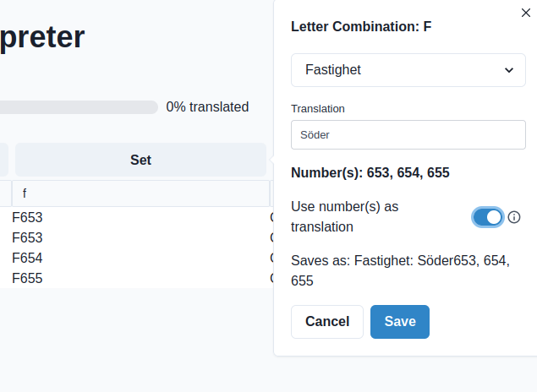Image resolution: width=537 pixels, height=392 pixels.
Task: Click the Translation field label
Action: tap(318, 109)
